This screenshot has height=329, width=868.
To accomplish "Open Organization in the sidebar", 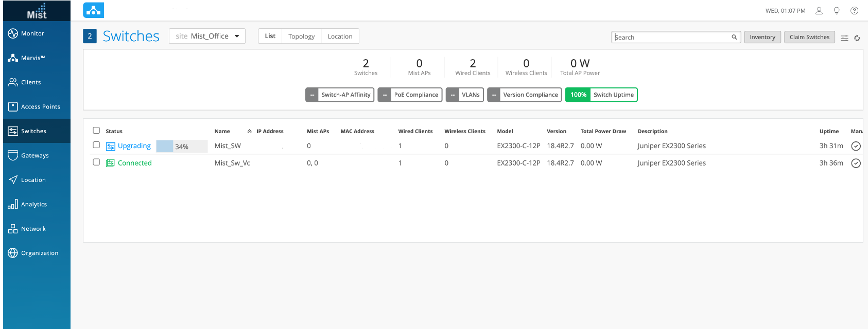I will pos(37,253).
